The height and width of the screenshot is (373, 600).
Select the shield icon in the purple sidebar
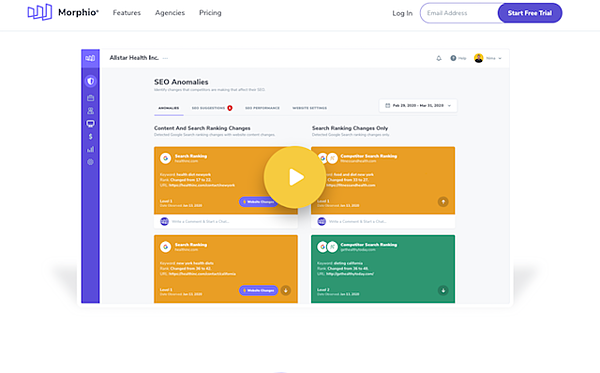point(90,81)
